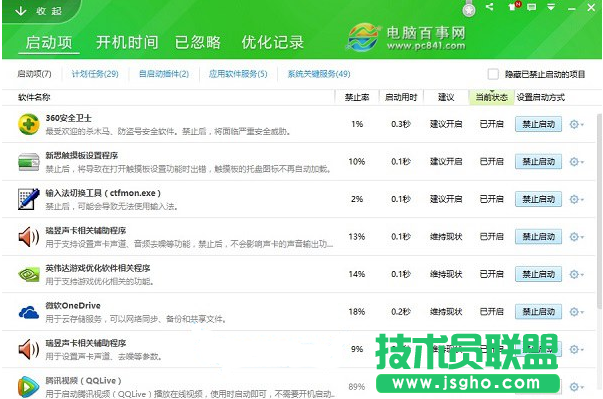This screenshot has width=603, height=399.
Task: Click 建议开启 in 新思触摸板 row
Action: tap(446, 161)
